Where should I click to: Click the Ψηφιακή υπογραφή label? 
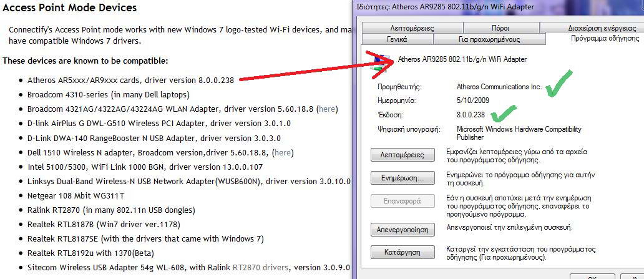409,129
